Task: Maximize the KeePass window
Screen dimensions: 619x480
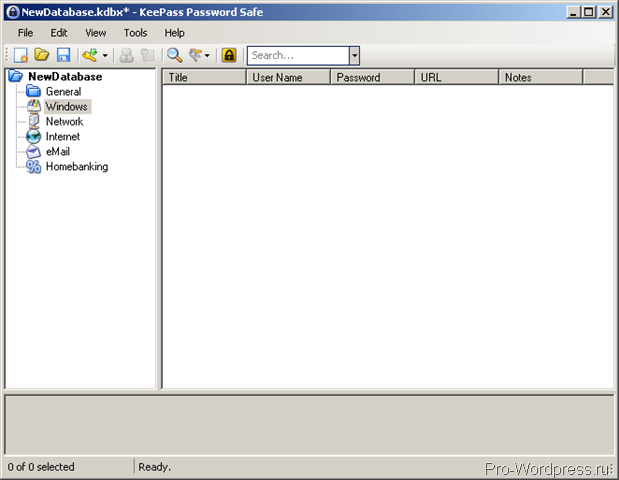Action: 589,12
